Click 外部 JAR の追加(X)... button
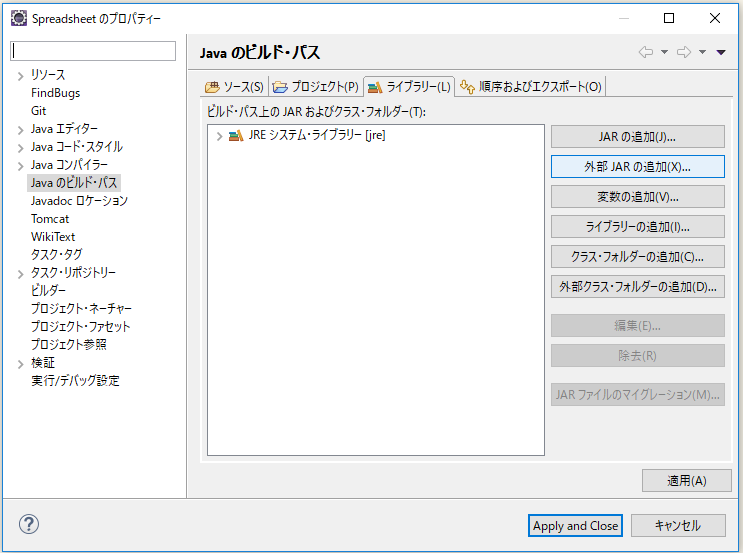 click(637, 167)
